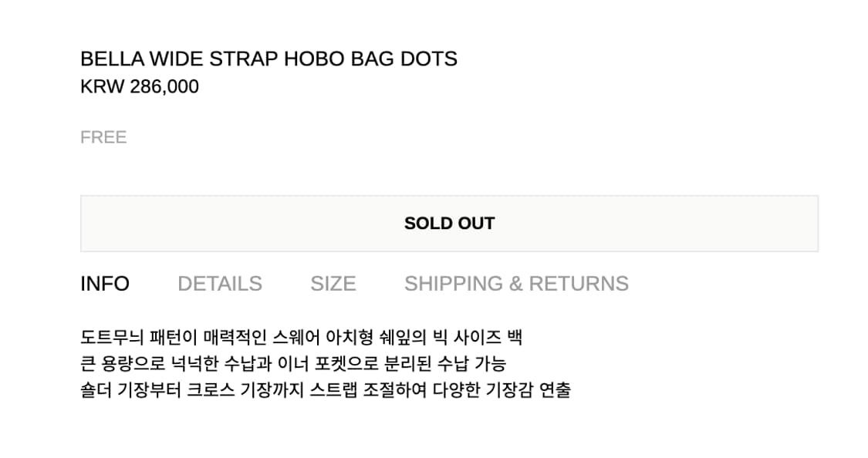Switch to the SIZE tab

pyautogui.click(x=333, y=284)
